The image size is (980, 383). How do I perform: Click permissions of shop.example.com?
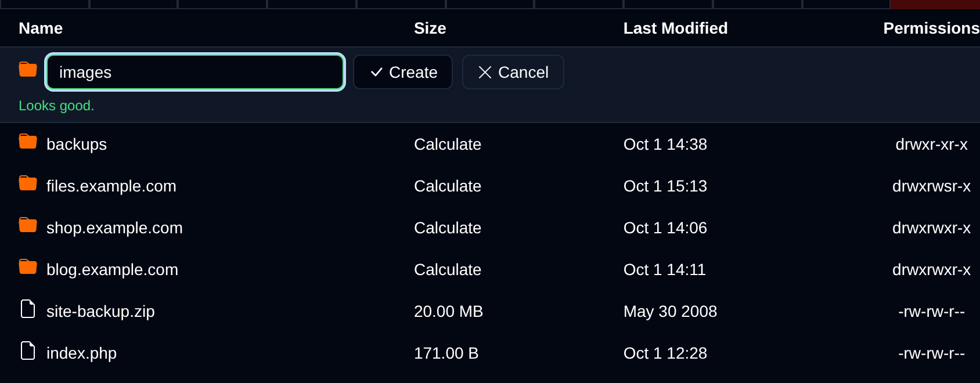point(931,228)
